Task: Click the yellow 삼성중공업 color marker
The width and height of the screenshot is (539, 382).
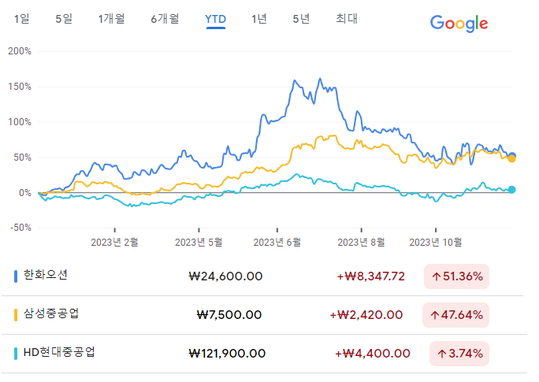Action: (x=15, y=315)
